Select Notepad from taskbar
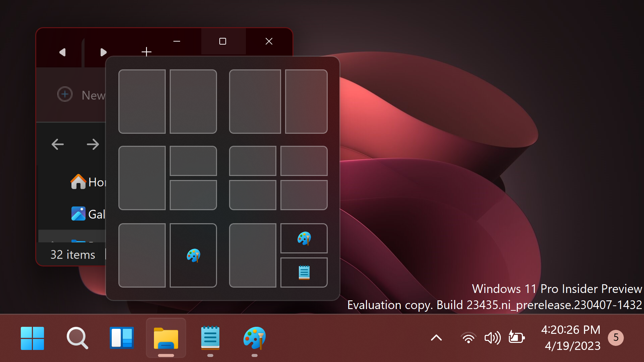The height and width of the screenshot is (362, 644). pyautogui.click(x=210, y=338)
